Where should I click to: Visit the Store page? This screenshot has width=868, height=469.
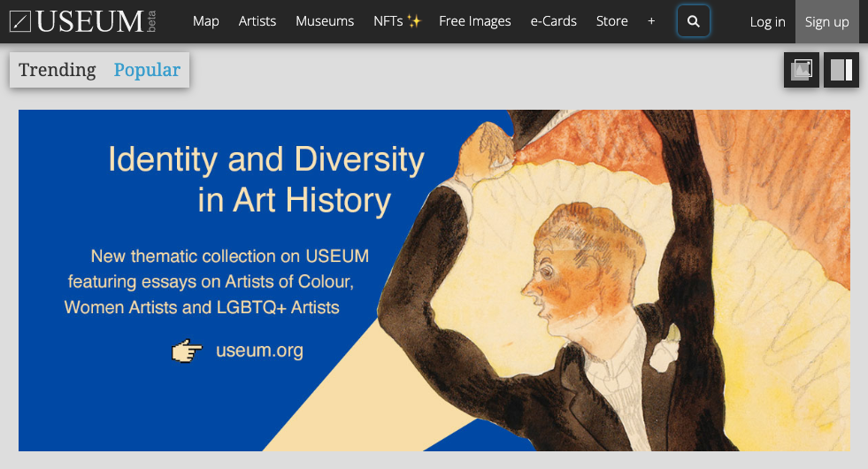(612, 21)
